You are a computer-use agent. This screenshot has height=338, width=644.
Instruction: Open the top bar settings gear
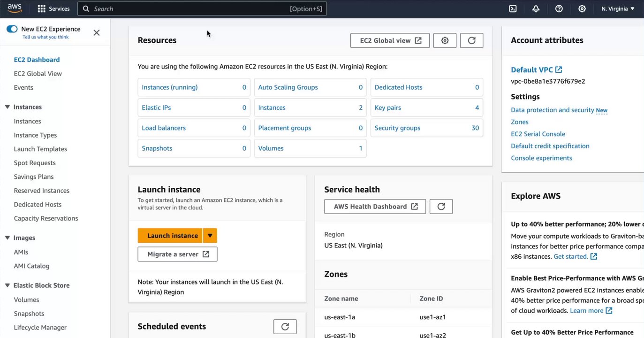pyautogui.click(x=582, y=8)
